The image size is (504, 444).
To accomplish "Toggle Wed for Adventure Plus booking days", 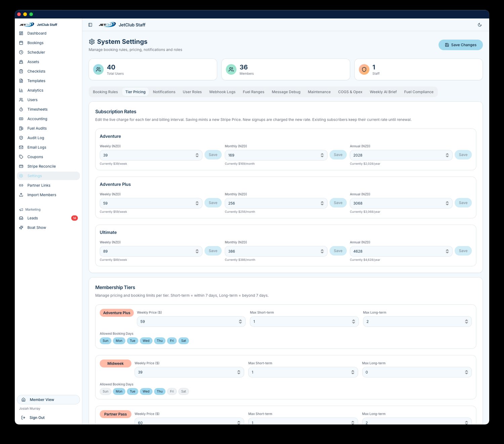I will [x=146, y=341].
